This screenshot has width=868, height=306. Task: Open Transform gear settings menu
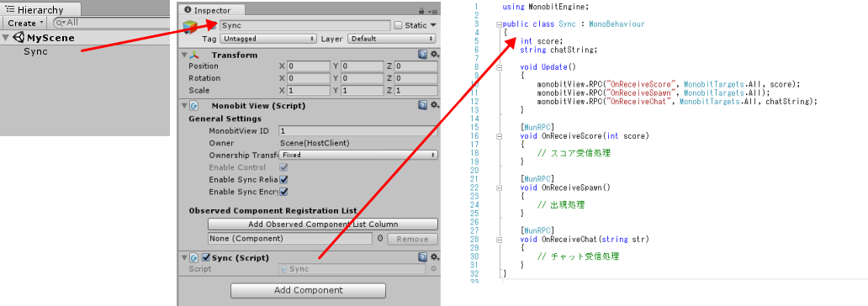[x=434, y=55]
